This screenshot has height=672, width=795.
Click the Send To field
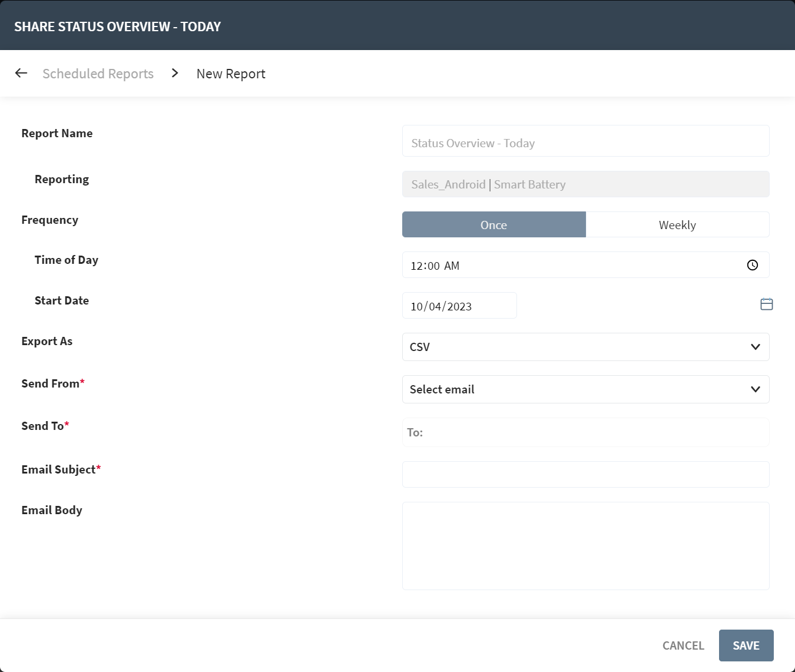(585, 432)
